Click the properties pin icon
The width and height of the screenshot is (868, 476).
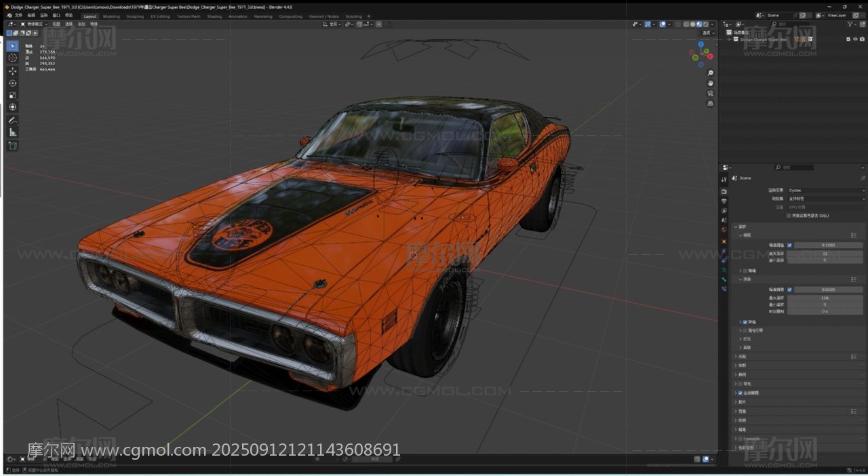click(x=863, y=178)
